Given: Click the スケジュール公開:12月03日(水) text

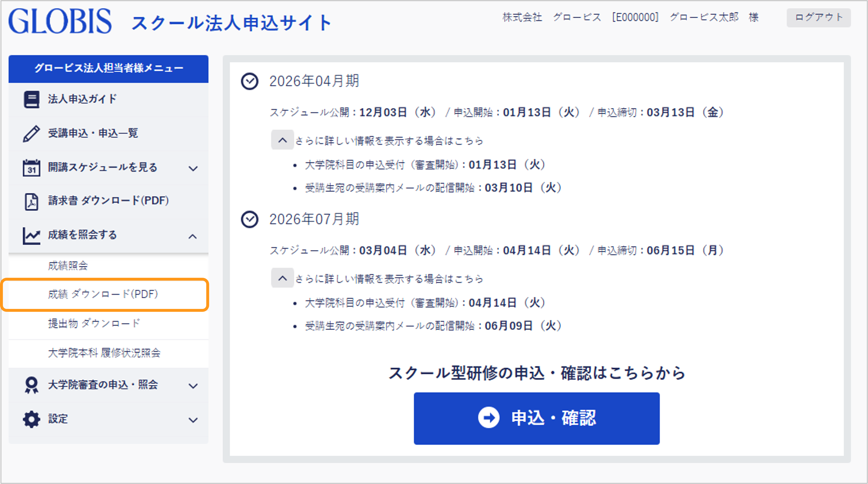Looking at the screenshot, I should (x=353, y=112).
